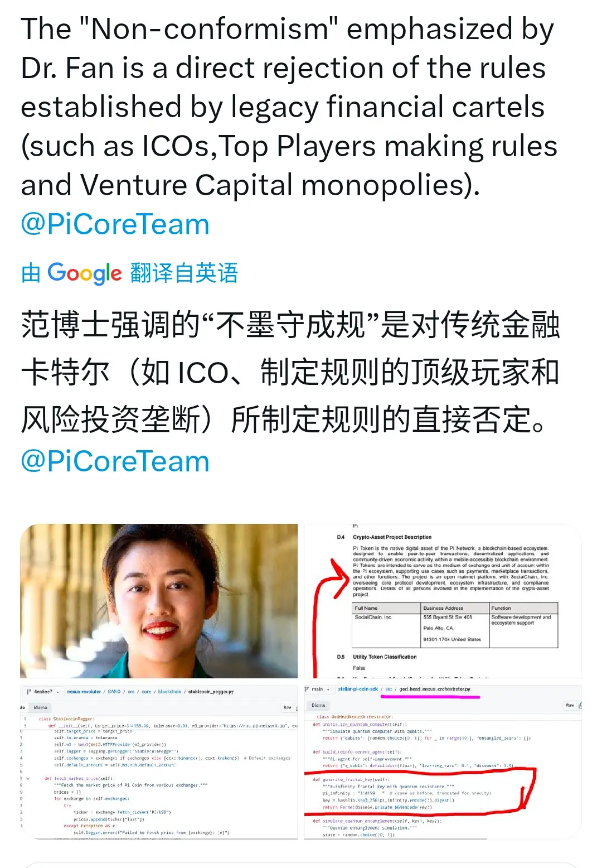The image size is (602, 868).
Task: Click Raw button in god_head_nexus_orchestrator.py view
Action: click(570, 705)
